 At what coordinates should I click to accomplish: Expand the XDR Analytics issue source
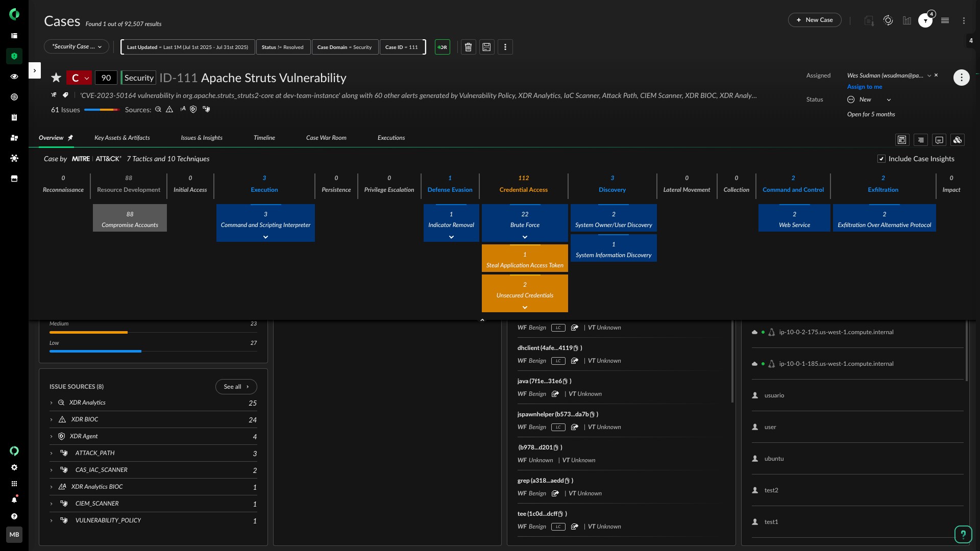click(x=51, y=403)
